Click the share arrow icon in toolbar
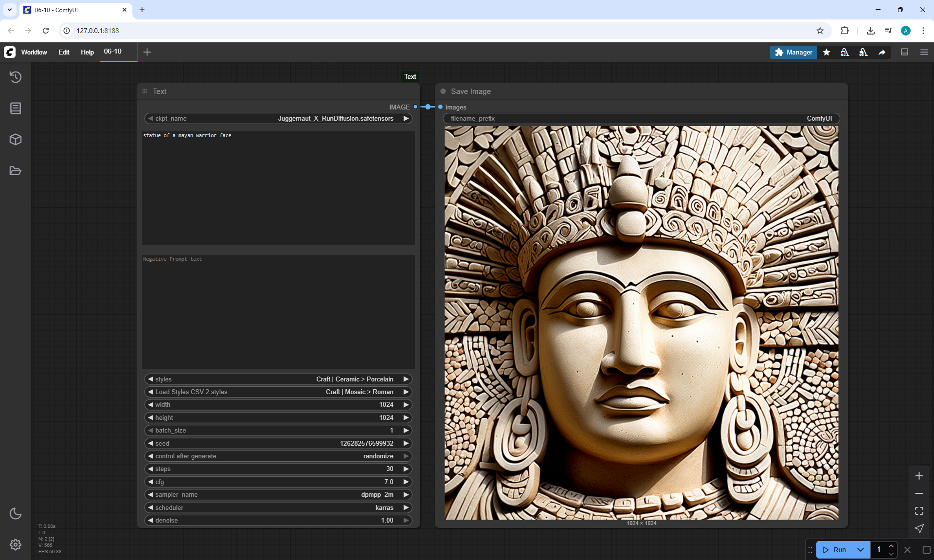This screenshot has height=560, width=934. tap(882, 52)
